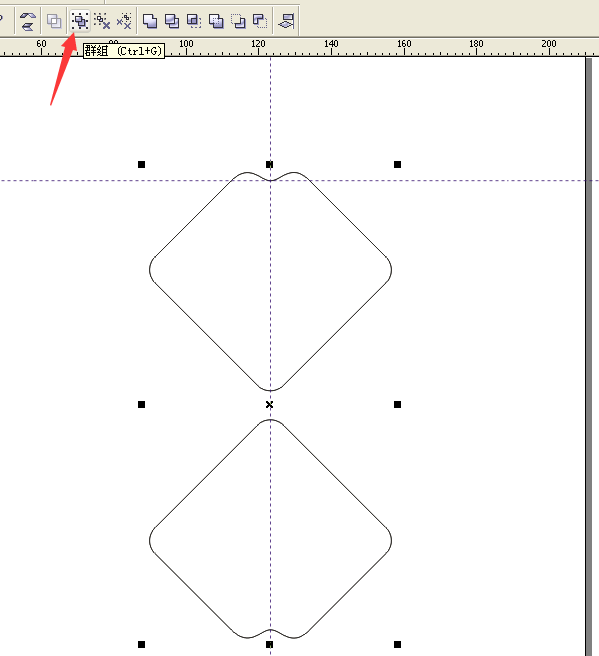Click the middle-right selection handle
The width and height of the screenshot is (599, 656).
[397, 404]
